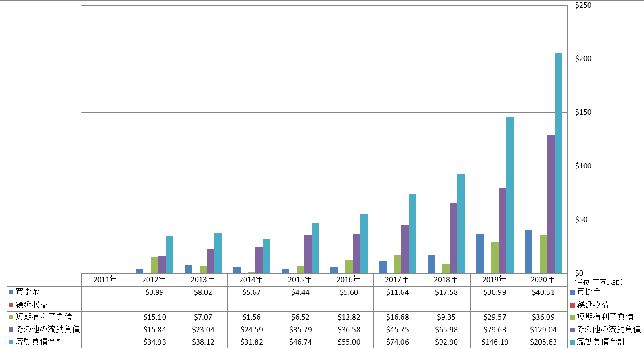Click the 2017年 column header

tap(397, 279)
